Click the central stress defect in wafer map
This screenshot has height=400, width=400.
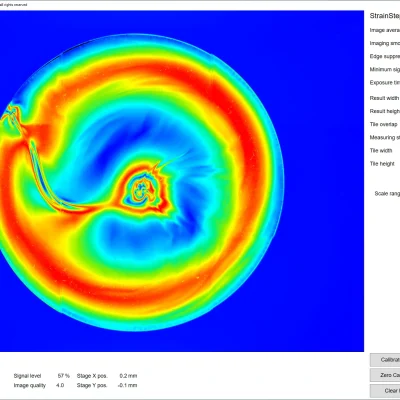pyautogui.click(x=144, y=191)
